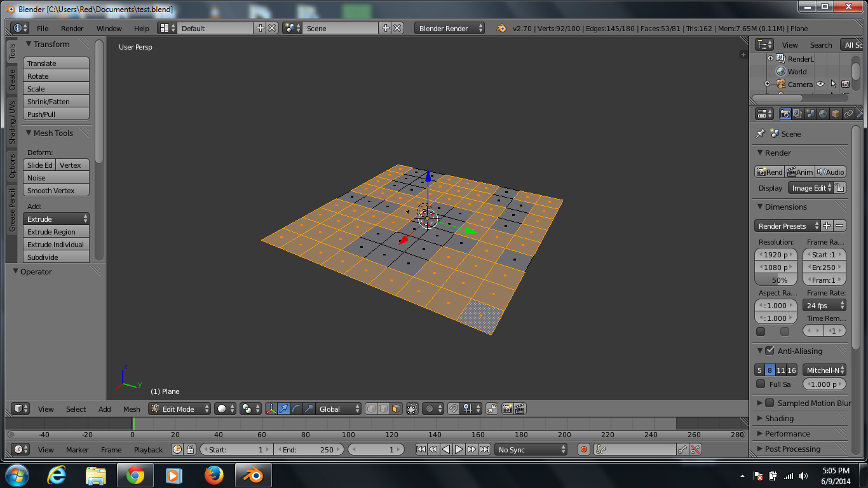Image resolution: width=868 pixels, height=488 pixels.
Task: Open the Edit Mode dropdown
Action: [180, 409]
